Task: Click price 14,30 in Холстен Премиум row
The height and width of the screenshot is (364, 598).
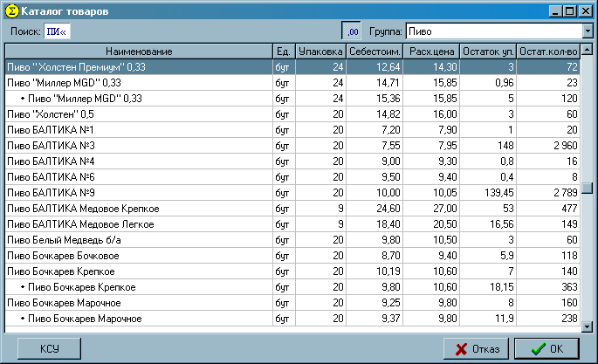Action: coord(444,67)
